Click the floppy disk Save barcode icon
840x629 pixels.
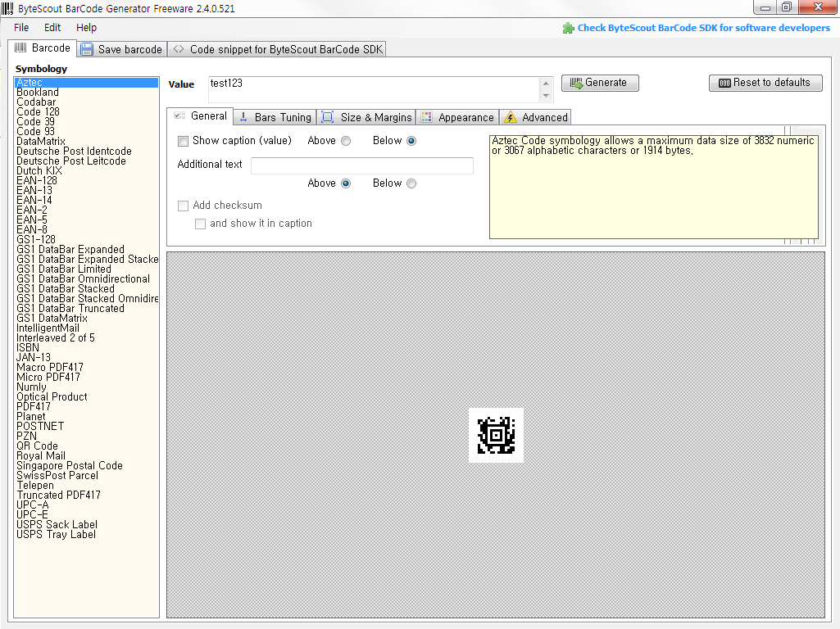(87, 49)
